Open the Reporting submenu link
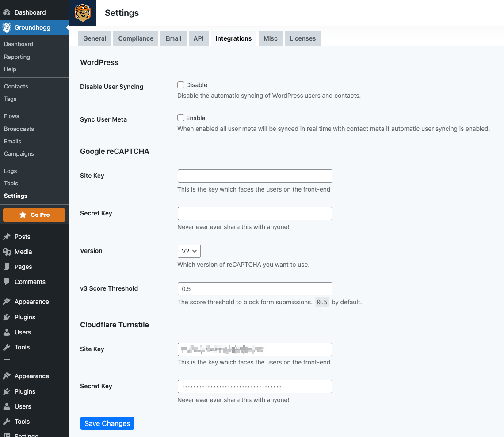Screen dimensions: 504x437 point(17,57)
